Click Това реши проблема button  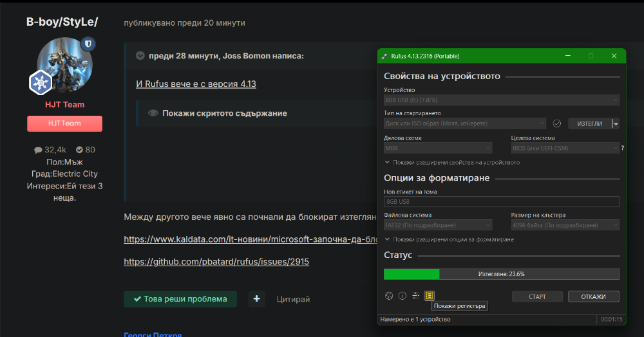(180, 299)
